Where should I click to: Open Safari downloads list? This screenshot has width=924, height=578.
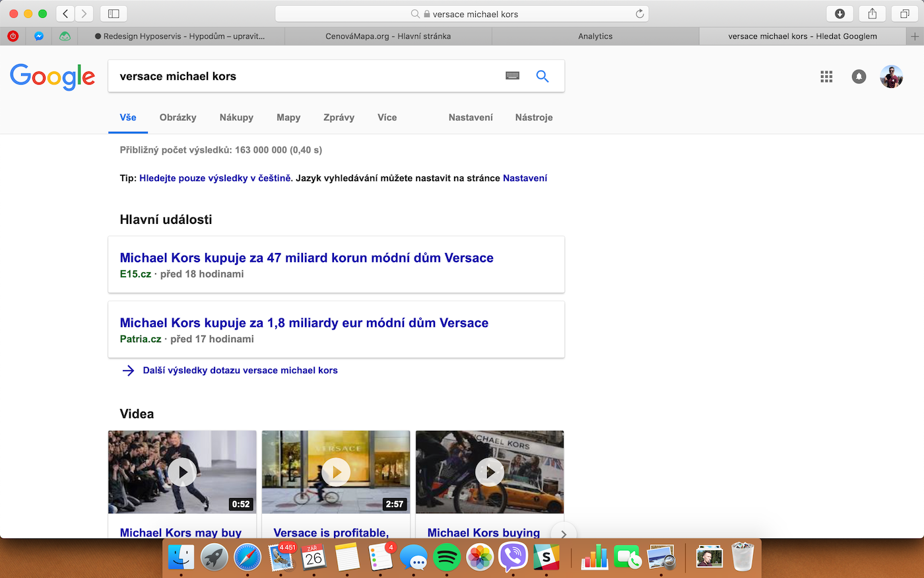tap(840, 13)
